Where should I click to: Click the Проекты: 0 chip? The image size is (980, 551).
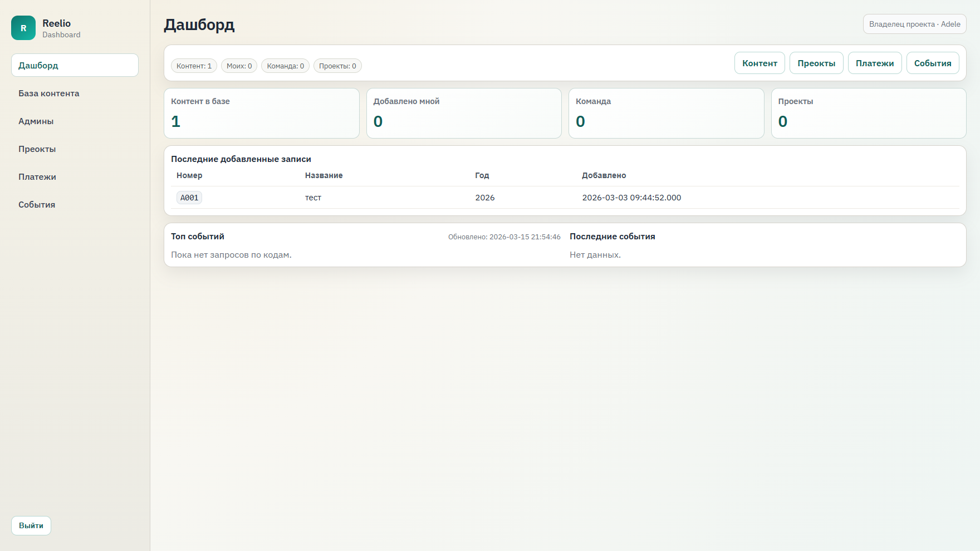[x=337, y=66]
